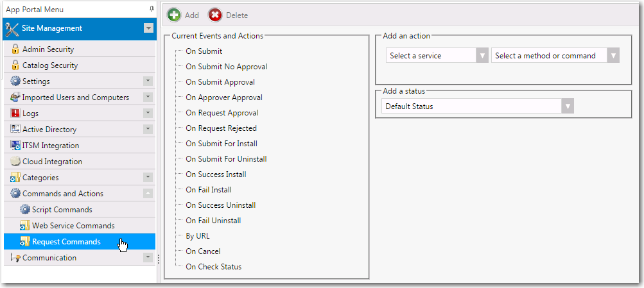The height and width of the screenshot is (288, 644).
Task: Expand the Settings menu section arrow
Action: point(148,81)
